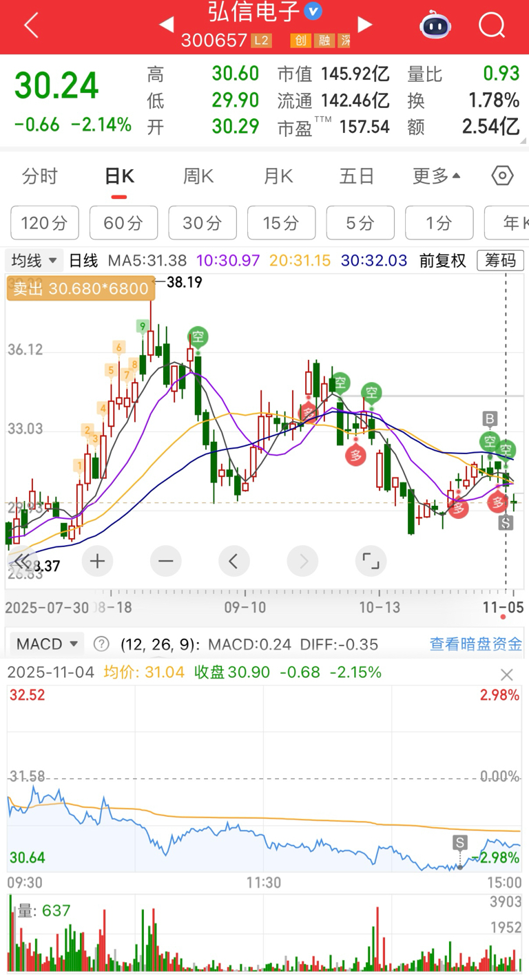529x980 pixels.
Task: Switch to the 月K tab
Action: [278, 176]
